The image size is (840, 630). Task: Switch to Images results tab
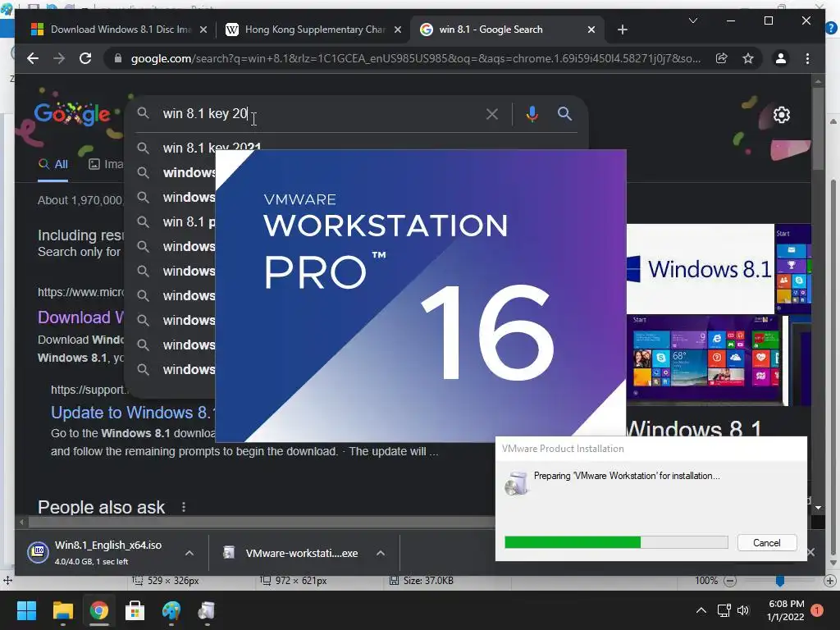click(106, 164)
